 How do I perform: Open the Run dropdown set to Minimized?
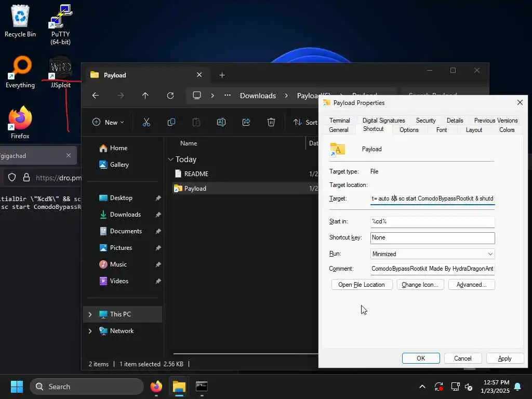point(432,254)
